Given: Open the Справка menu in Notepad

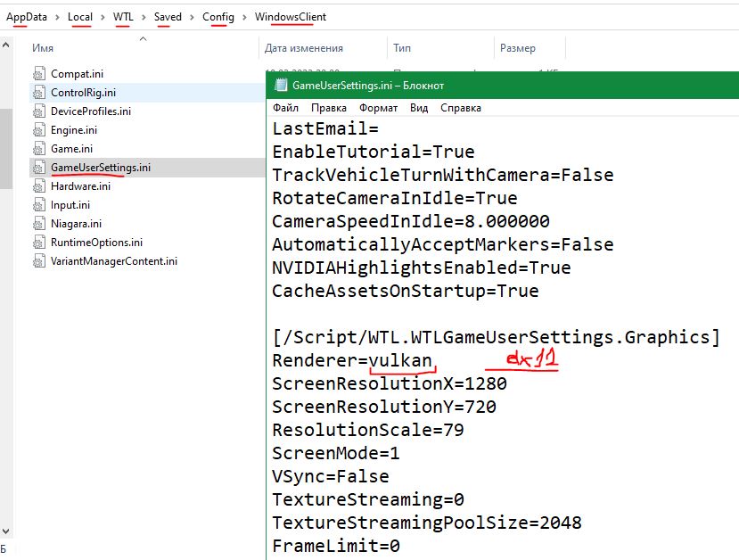Looking at the screenshot, I should (461, 108).
